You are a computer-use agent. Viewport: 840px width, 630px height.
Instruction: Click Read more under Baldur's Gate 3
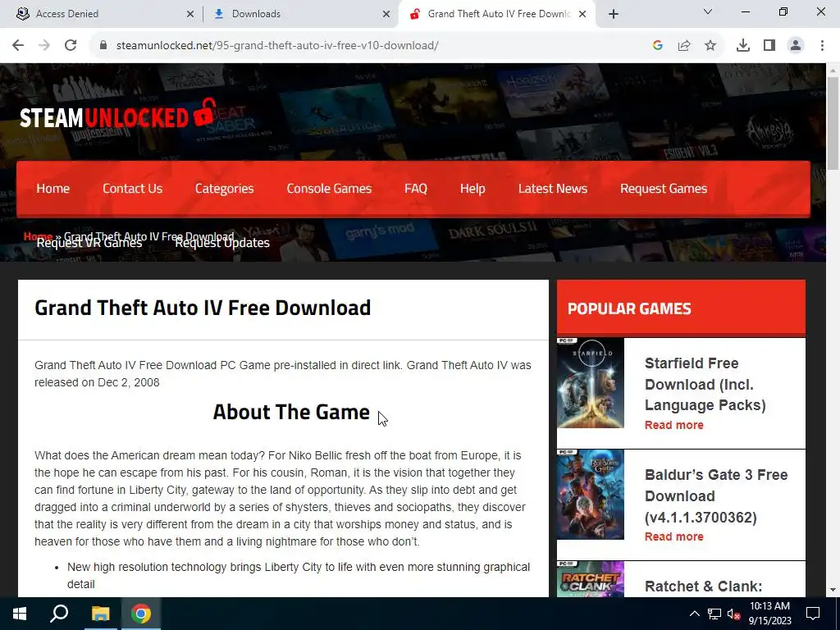click(674, 536)
